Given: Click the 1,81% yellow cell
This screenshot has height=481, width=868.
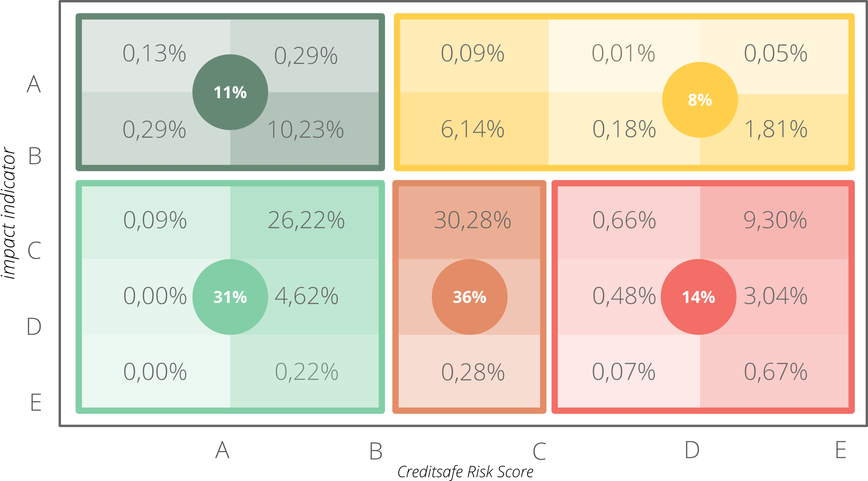Looking at the screenshot, I should 776,129.
